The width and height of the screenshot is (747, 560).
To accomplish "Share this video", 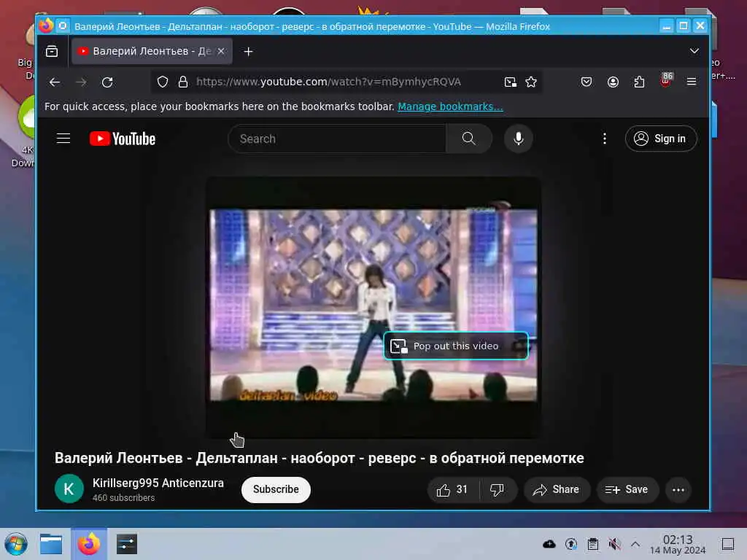I will [557, 489].
